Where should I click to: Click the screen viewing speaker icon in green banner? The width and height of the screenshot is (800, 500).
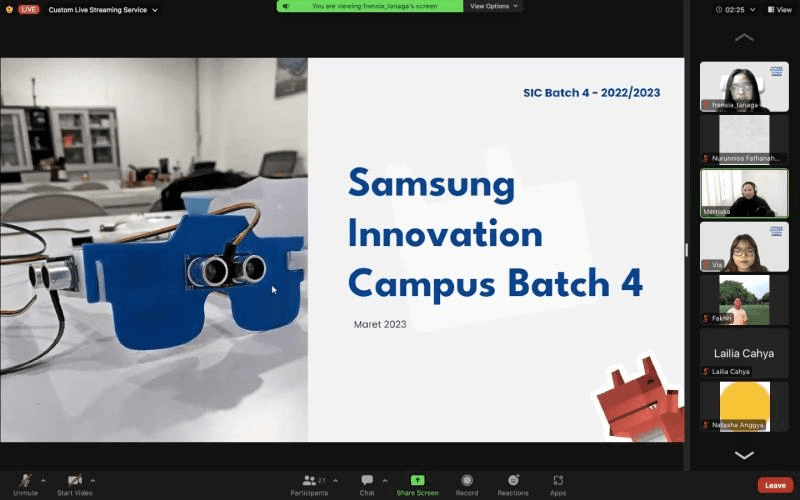point(286,6)
